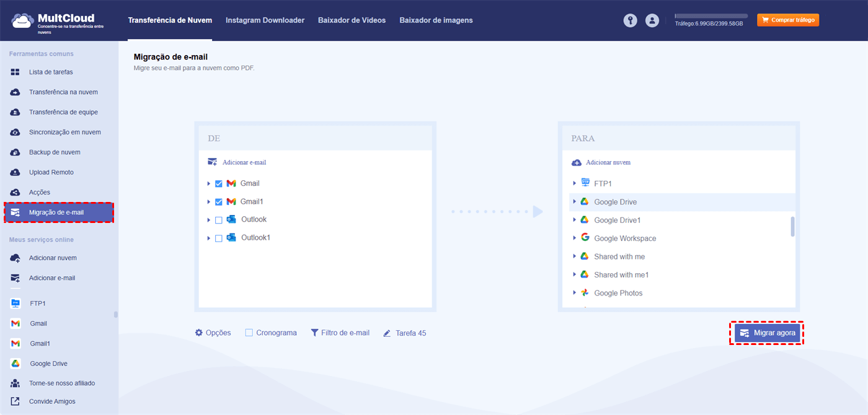
Task: Uncheck the Gmail1 checkbox in DE panel
Action: [x=218, y=202]
